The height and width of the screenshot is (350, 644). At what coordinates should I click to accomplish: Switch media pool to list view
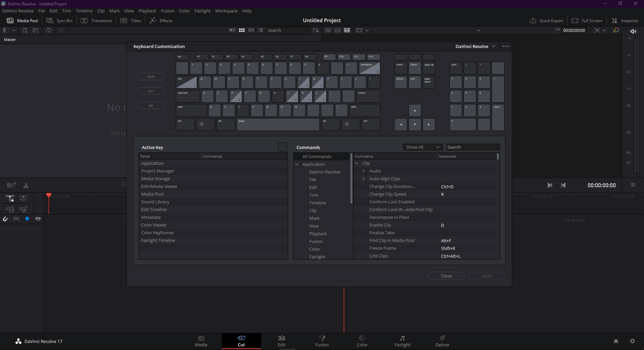[x=261, y=30]
